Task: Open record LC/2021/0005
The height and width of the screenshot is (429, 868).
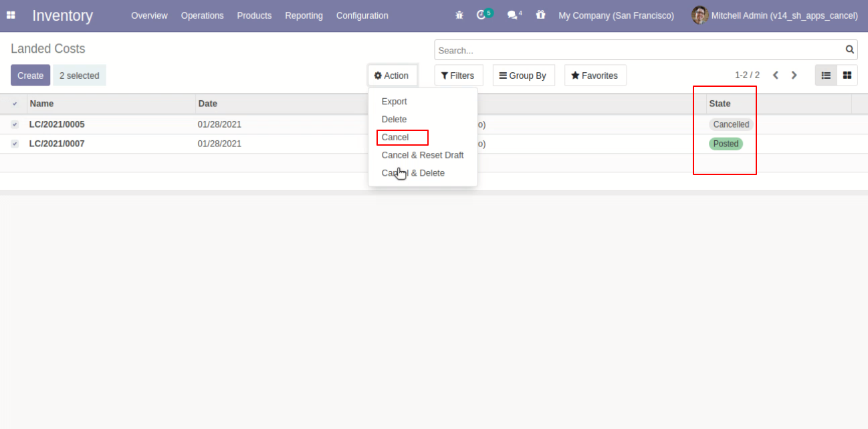Action: (57, 124)
